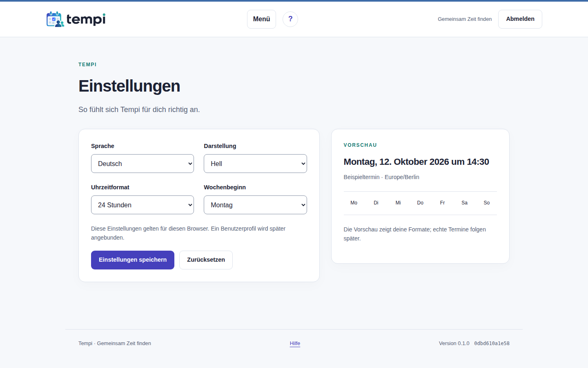This screenshot has width=588, height=368.
Task: Click 'Beispieltermin · Europe/Berlin' text
Action: coord(381,177)
